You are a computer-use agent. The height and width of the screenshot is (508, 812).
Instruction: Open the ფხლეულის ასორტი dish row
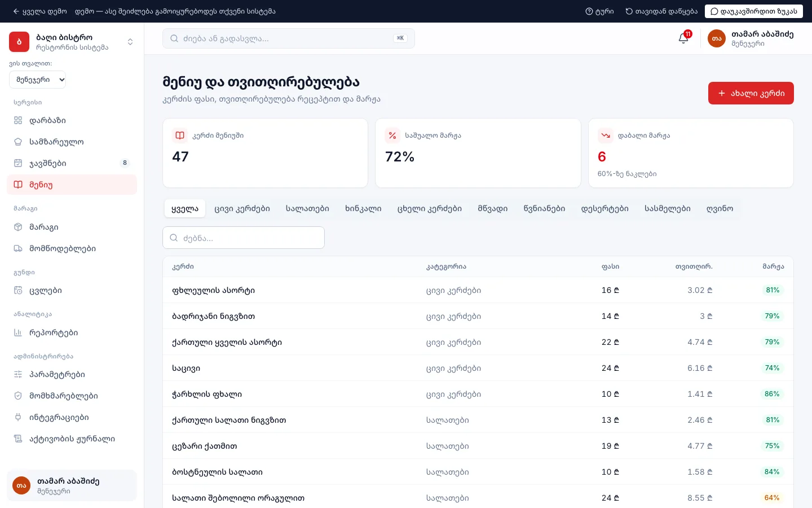click(478, 290)
